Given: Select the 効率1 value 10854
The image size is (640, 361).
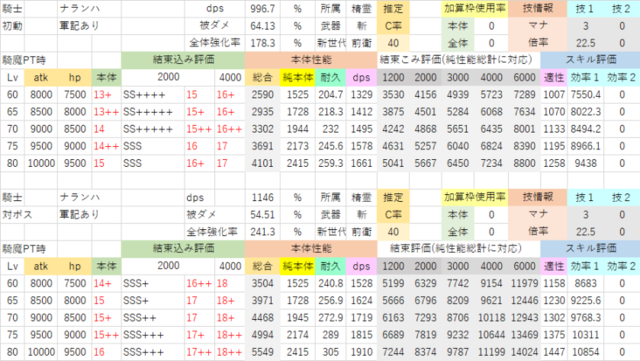Looking at the screenshot, I should coord(586,352).
